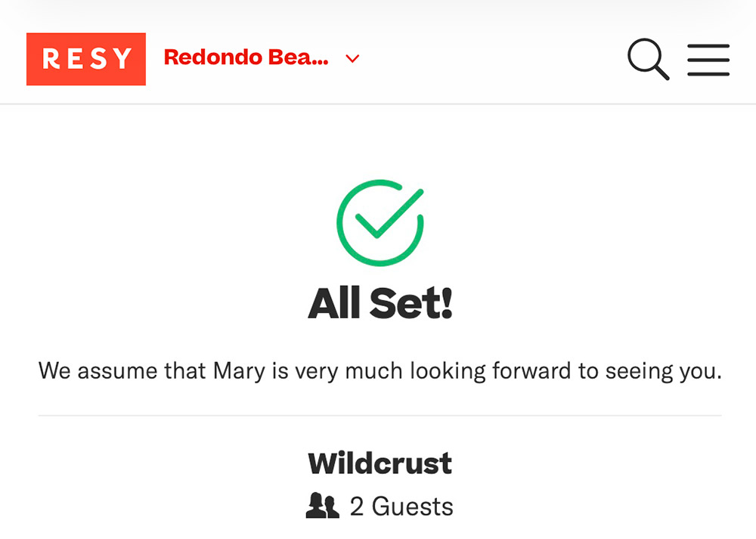The height and width of the screenshot is (539, 756).
Task: Open the search magnifying glass
Action: pyautogui.click(x=648, y=59)
